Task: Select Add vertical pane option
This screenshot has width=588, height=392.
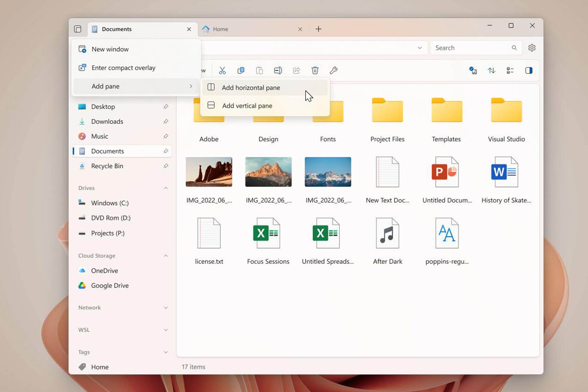Action: pyautogui.click(x=246, y=105)
